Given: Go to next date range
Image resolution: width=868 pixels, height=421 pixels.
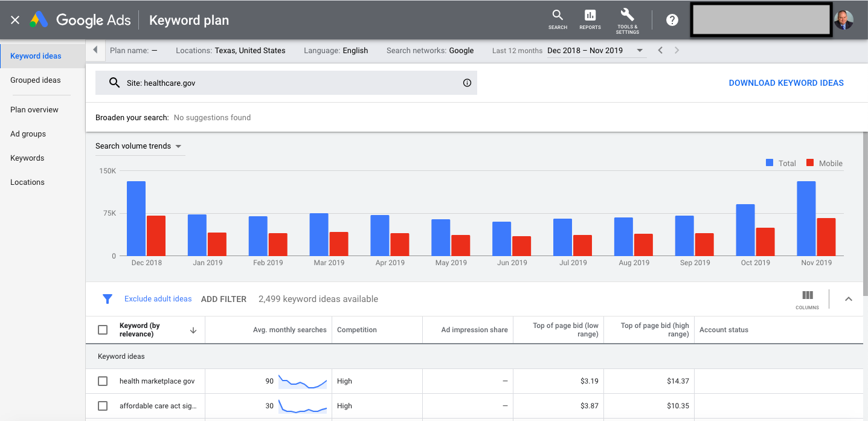Looking at the screenshot, I should pyautogui.click(x=677, y=50).
